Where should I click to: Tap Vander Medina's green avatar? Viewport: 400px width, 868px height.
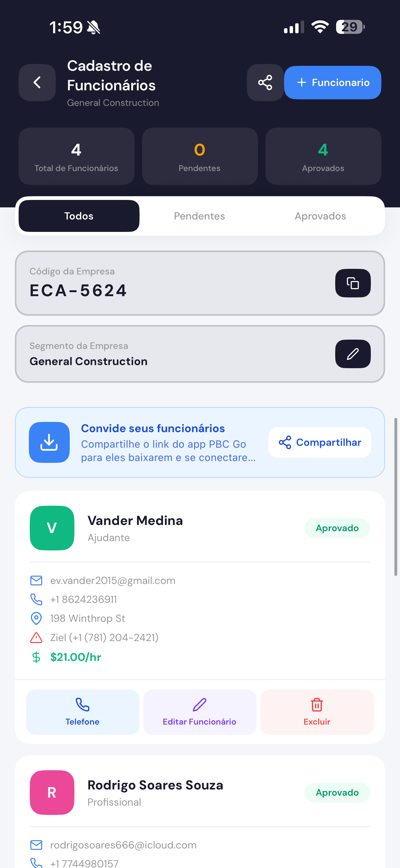point(52,528)
